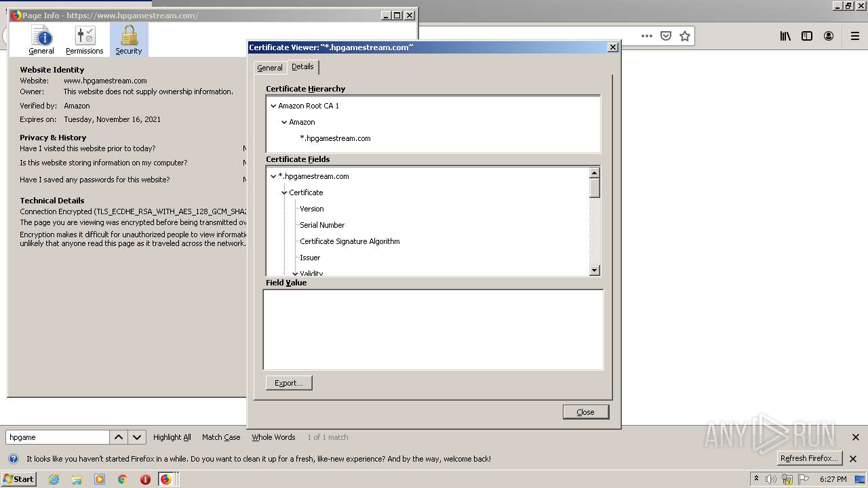The width and height of the screenshot is (868, 488).
Task: Click the certificate fields scrollbar up arrow
Action: tap(595, 173)
